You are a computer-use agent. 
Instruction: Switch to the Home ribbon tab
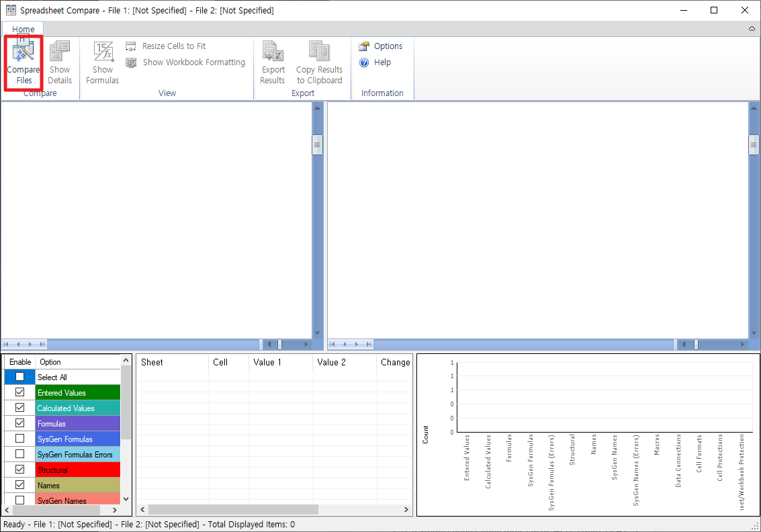24,29
